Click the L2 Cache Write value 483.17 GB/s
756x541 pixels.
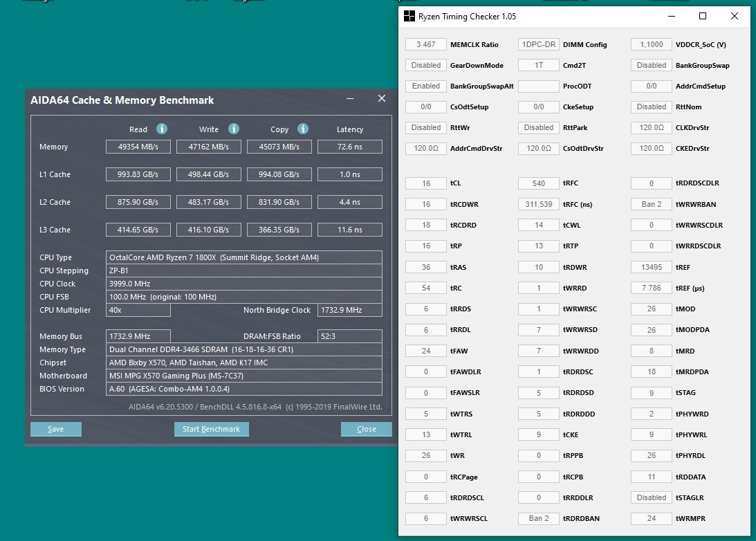pos(209,202)
